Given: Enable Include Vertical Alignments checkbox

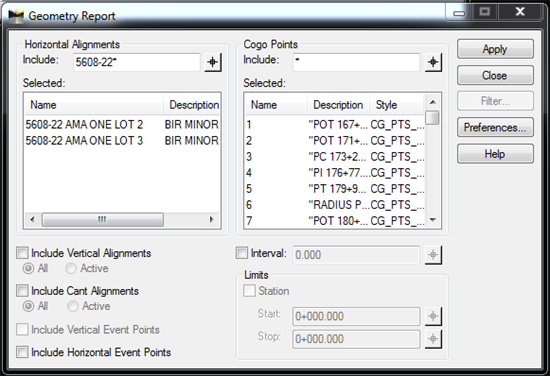Looking at the screenshot, I should 22,253.
